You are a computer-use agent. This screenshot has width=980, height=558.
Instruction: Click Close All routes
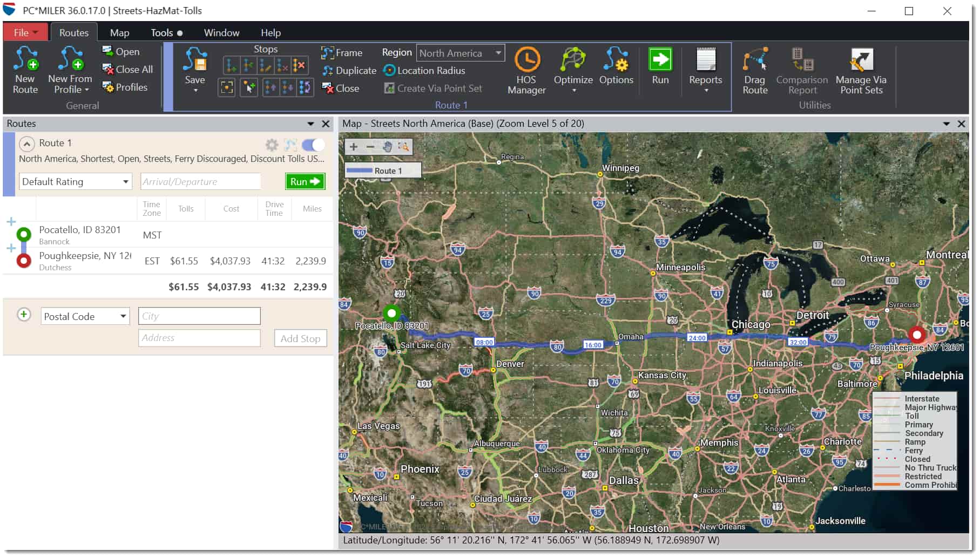(128, 70)
